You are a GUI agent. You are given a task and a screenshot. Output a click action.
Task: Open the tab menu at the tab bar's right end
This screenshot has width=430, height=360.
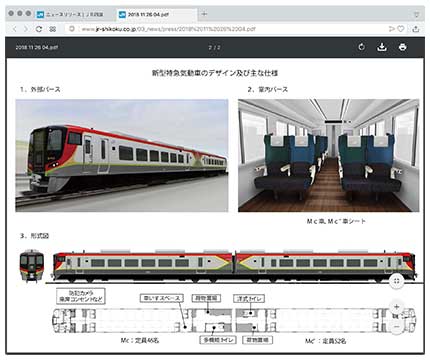click(416, 14)
